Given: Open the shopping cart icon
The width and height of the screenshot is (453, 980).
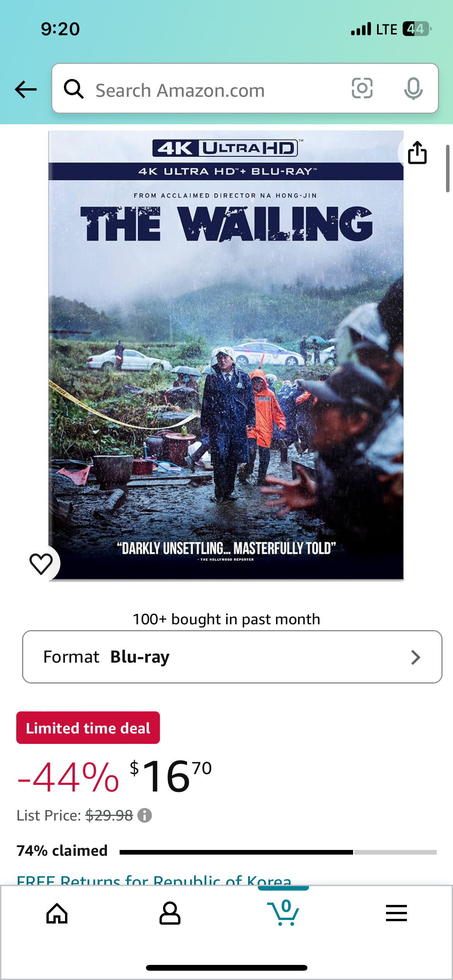Looking at the screenshot, I should 283,913.
